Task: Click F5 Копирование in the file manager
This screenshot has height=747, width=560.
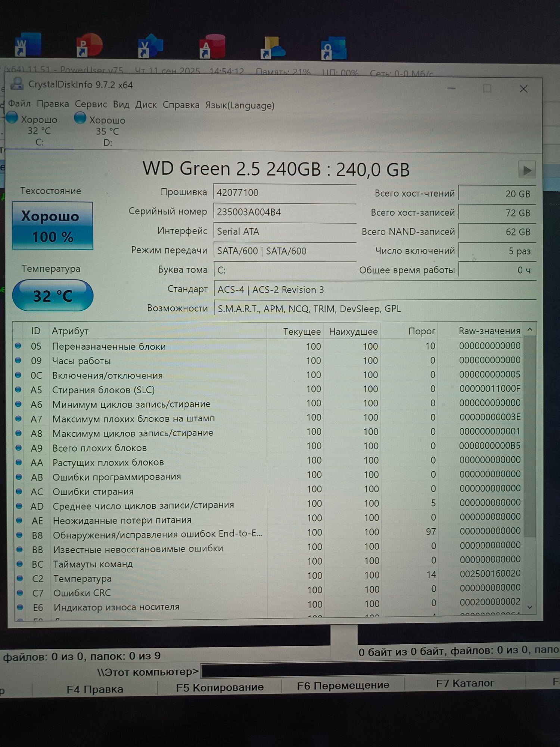Action: pyautogui.click(x=220, y=687)
